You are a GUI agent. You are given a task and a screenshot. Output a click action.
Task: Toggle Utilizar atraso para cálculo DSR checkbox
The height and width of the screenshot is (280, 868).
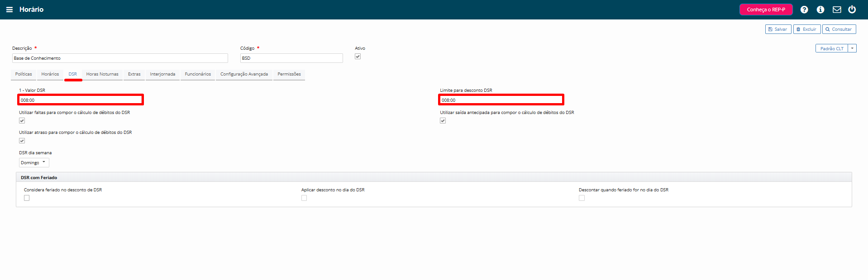point(22,141)
